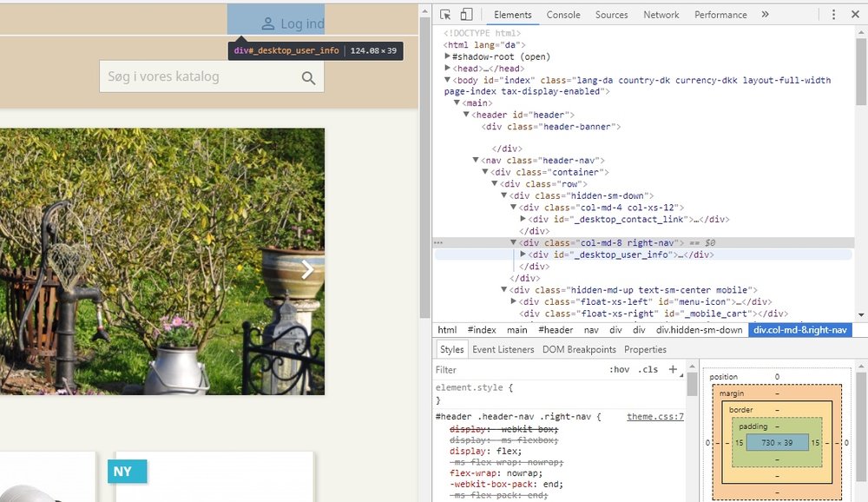Click nav in the breadcrumb trail
Screen dimensions: 868x502
[591, 330]
